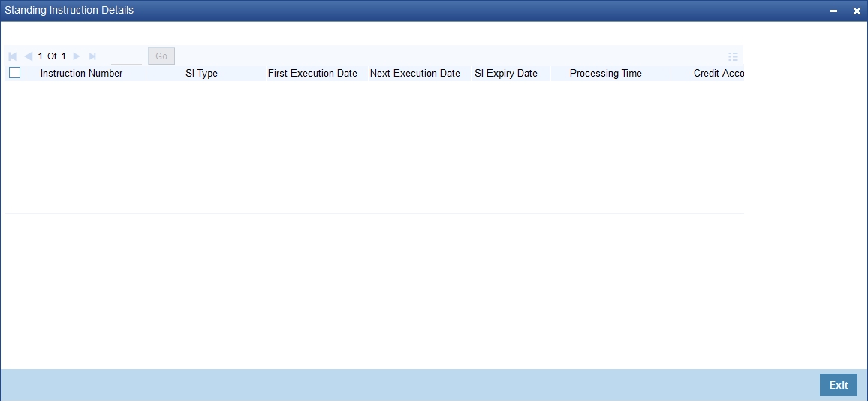This screenshot has width=868, height=406.
Task: Tick the select-all checkbox in header
Action: [x=14, y=73]
